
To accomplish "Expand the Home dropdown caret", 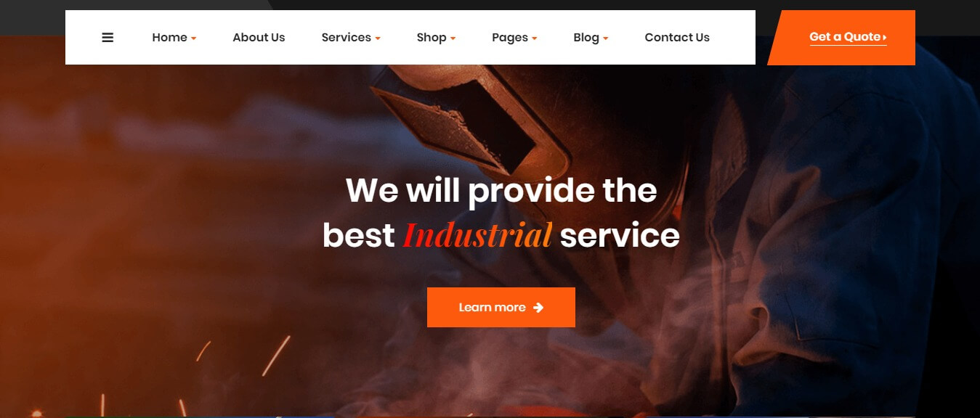I will pos(194,38).
